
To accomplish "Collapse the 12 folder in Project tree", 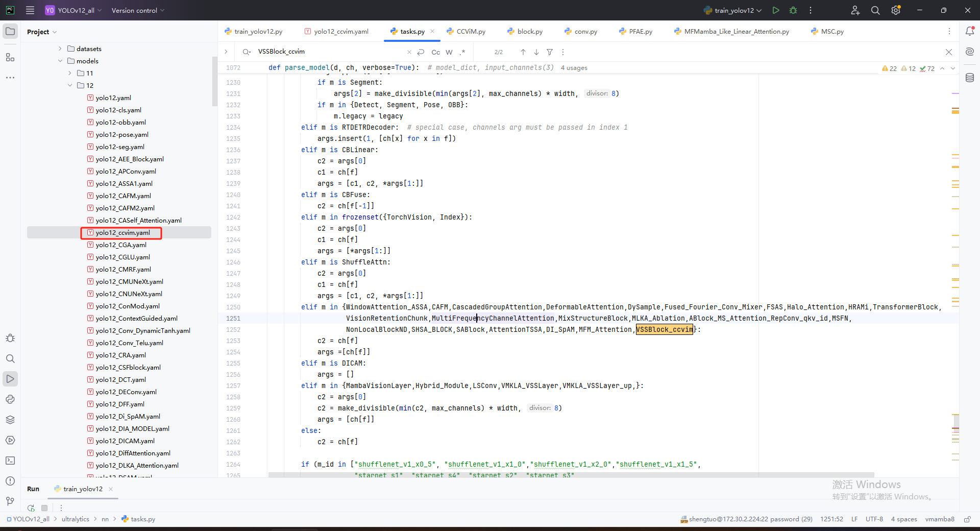I will (70, 85).
